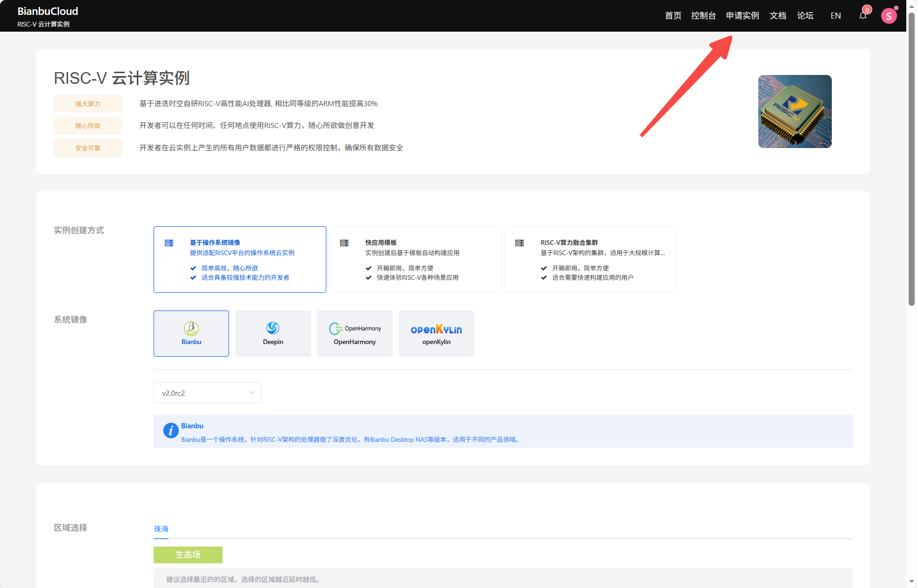
Task: Switch language via EN link
Action: 836,16
